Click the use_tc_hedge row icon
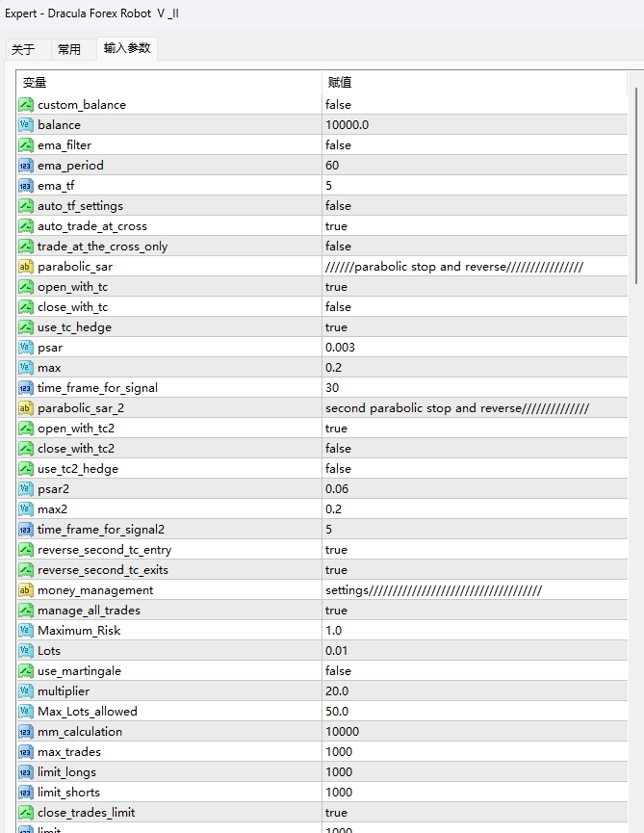The width and height of the screenshot is (644, 833). (x=26, y=327)
